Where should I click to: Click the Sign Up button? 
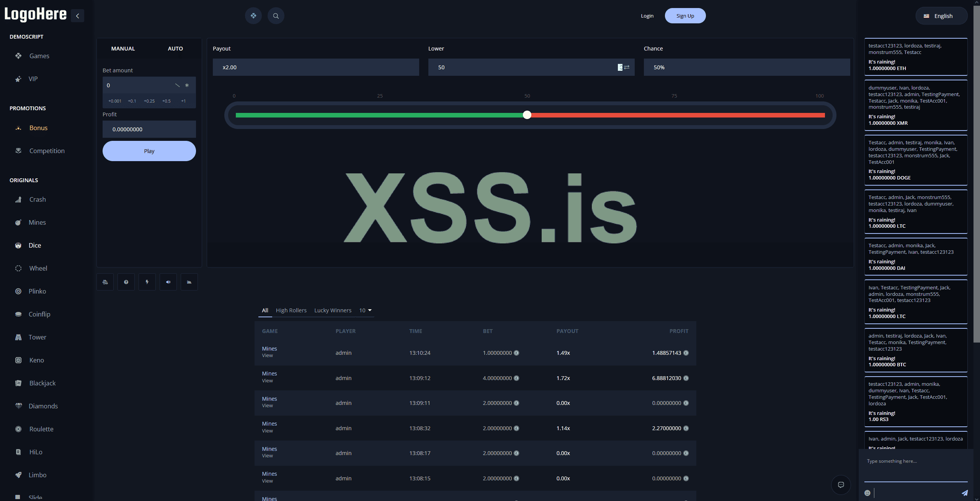685,16
